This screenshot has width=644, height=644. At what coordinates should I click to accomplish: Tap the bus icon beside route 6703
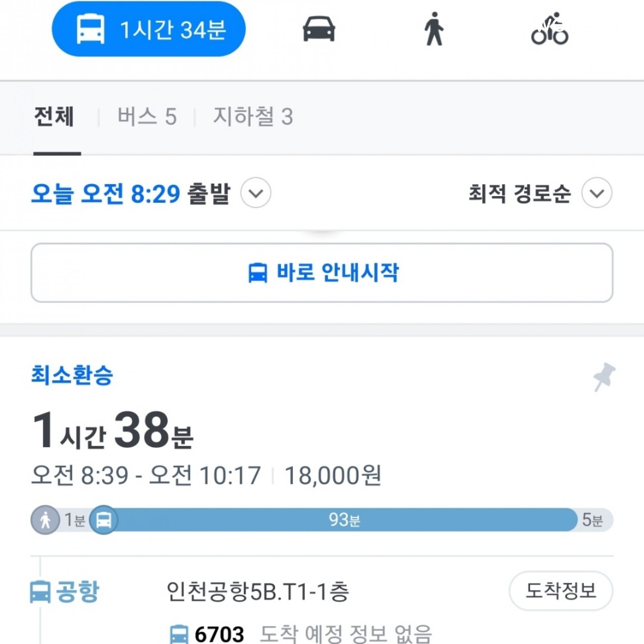pyautogui.click(x=179, y=634)
